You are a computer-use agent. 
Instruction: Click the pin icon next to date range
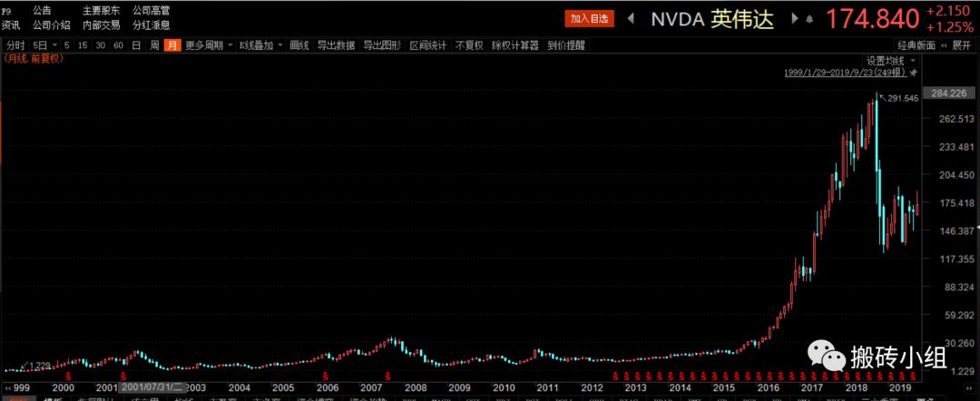[913, 73]
